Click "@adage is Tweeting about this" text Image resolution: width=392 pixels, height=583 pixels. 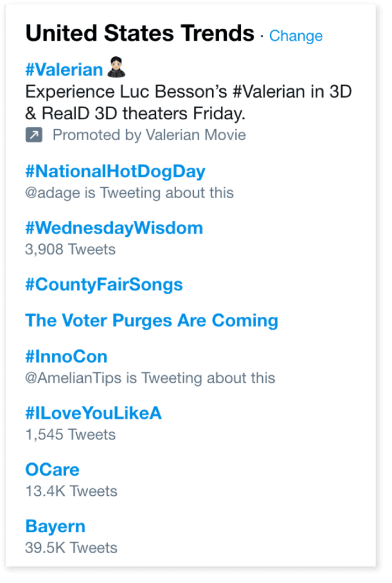coord(129,193)
